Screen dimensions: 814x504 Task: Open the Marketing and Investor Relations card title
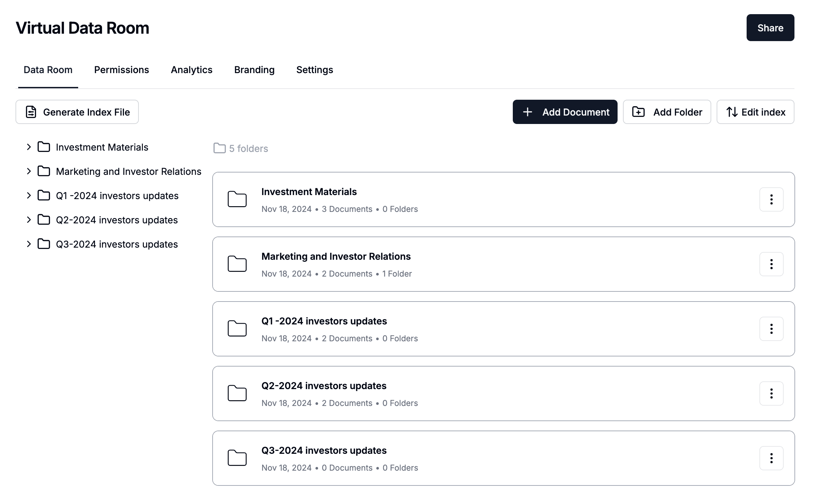pos(336,256)
